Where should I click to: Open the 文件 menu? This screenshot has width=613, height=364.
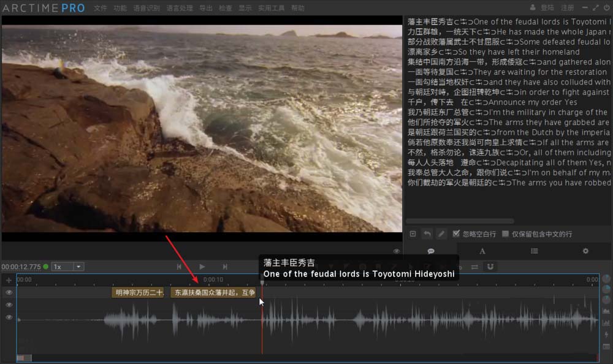click(100, 8)
